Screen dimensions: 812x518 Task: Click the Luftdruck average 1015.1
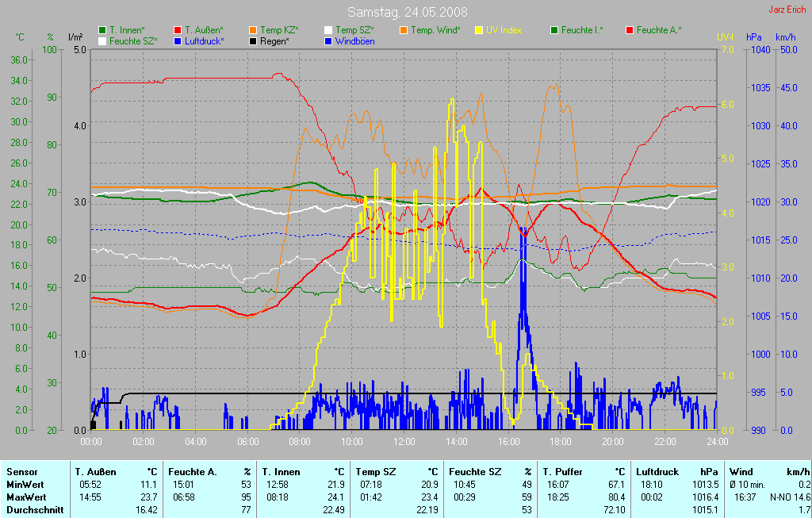point(705,510)
